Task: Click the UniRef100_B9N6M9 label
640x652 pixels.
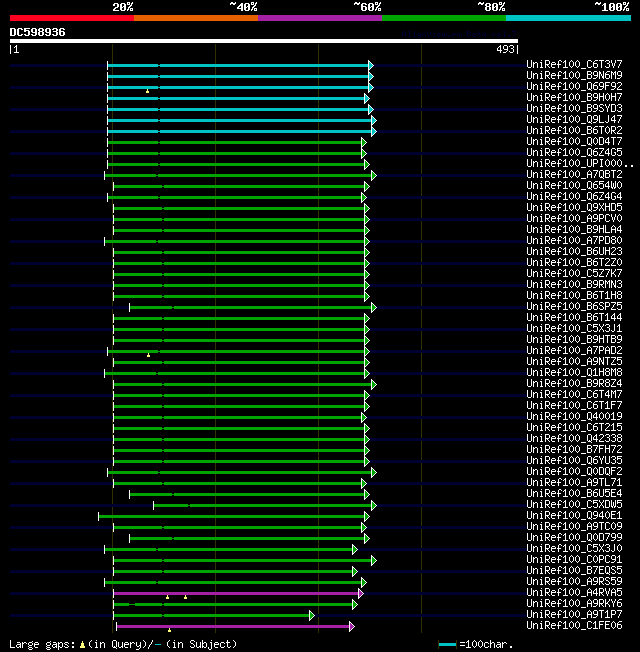Action: [574, 75]
